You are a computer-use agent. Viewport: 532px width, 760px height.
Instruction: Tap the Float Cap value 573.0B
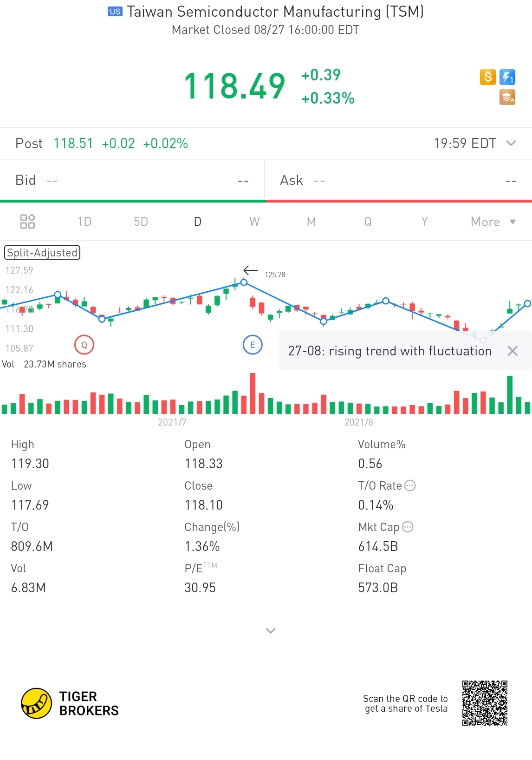(378, 588)
